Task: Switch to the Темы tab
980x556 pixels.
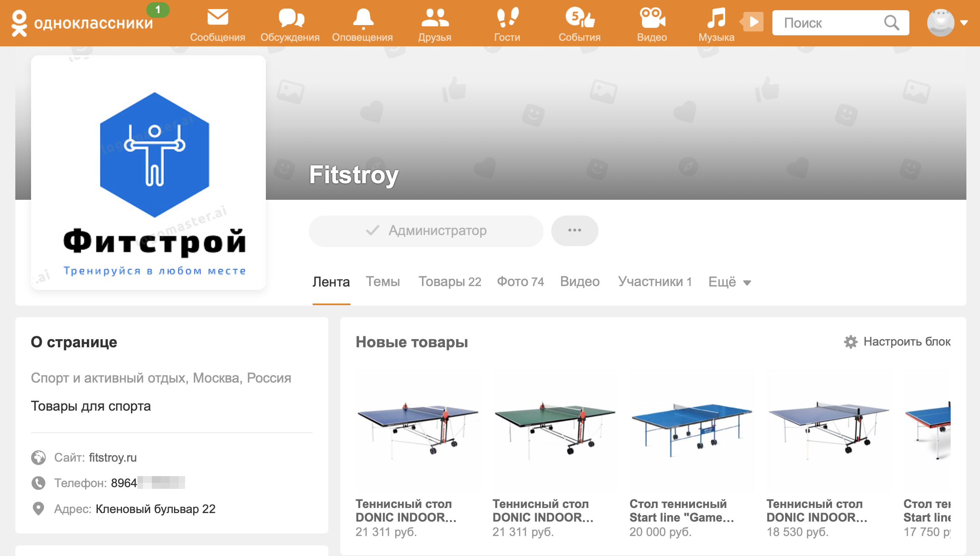Action: click(x=383, y=282)
